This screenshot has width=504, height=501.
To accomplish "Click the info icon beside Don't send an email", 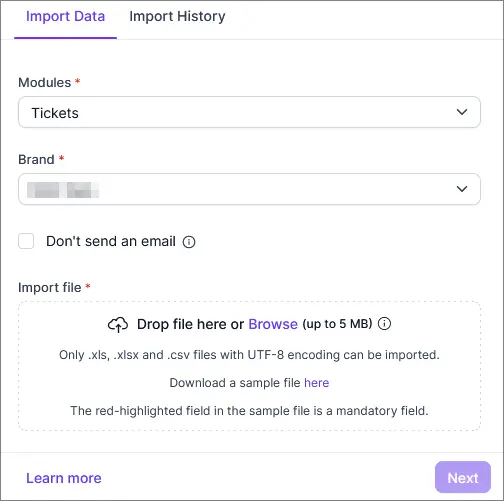I will tap(189, 242).
